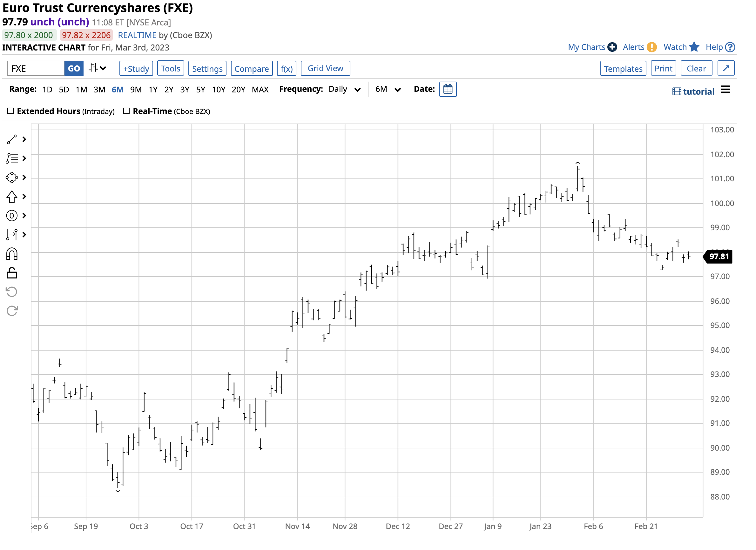
Task: Select the trend line drawing tool
Action: [x=12, y=140]
